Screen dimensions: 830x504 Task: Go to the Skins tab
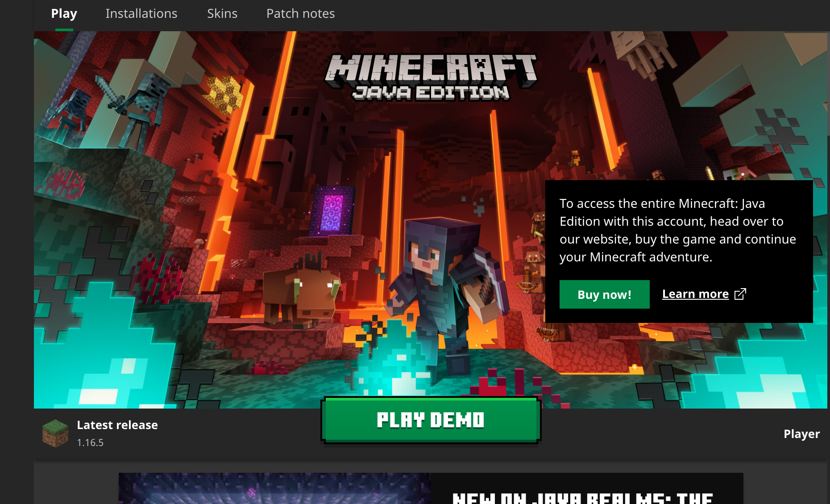tap(222, 14)
